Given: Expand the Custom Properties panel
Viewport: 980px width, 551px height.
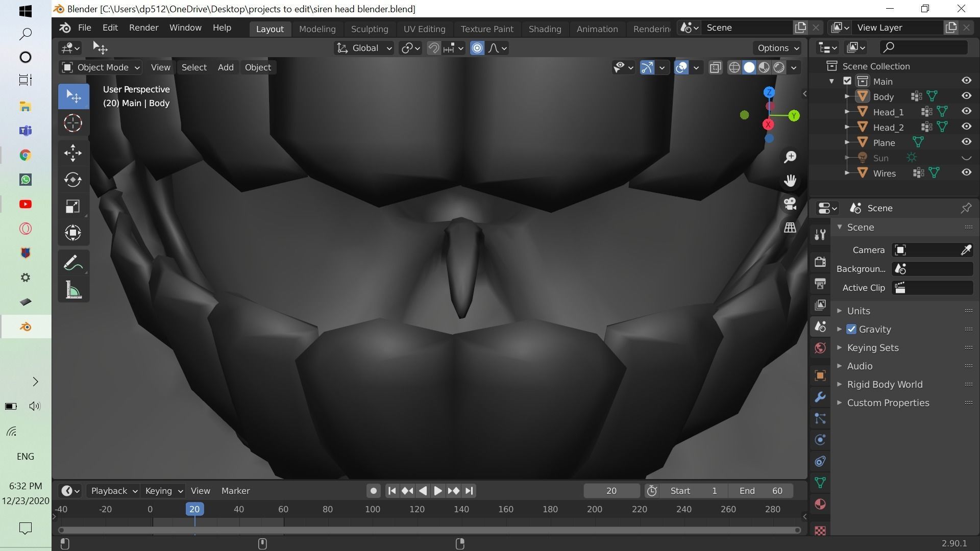Looking at the screenshot, I should (x=888, y=403).
